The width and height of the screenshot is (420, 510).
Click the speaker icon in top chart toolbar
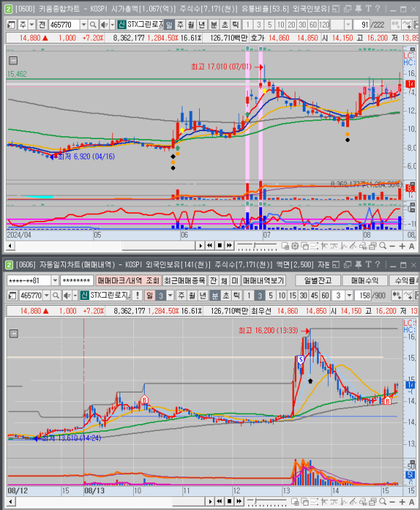[104, 25]
